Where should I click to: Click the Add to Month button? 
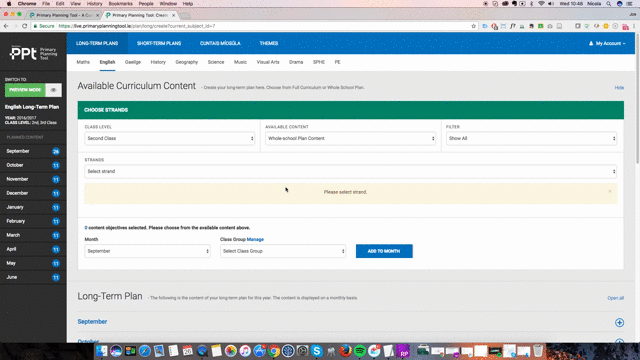pos(384,251)
